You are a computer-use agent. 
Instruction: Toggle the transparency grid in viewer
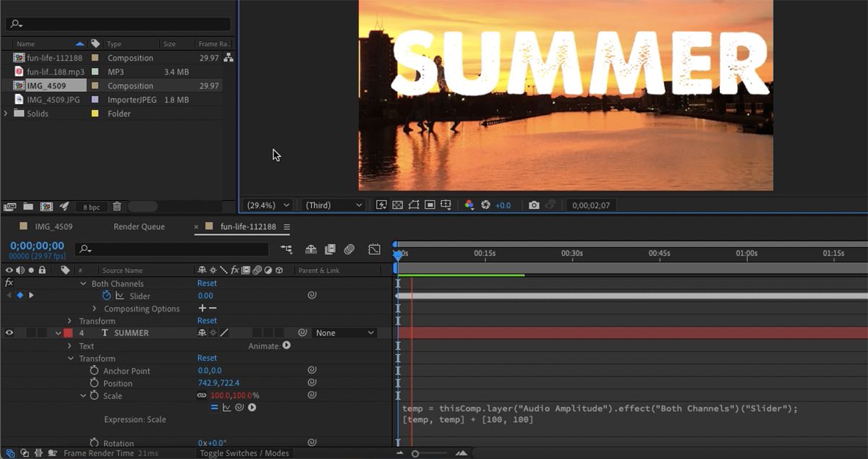coord(397,205)
